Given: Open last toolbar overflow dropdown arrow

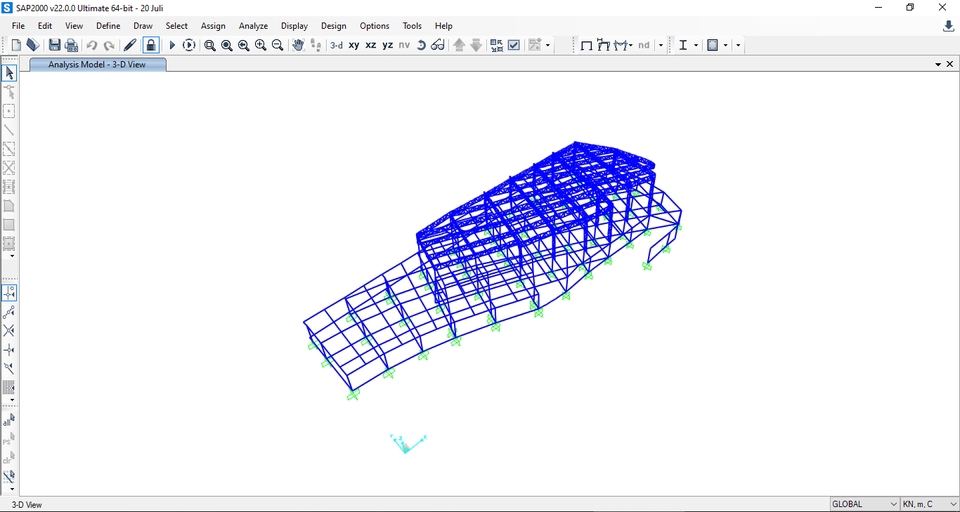Looking at the screenshot, I should point(738,45).
